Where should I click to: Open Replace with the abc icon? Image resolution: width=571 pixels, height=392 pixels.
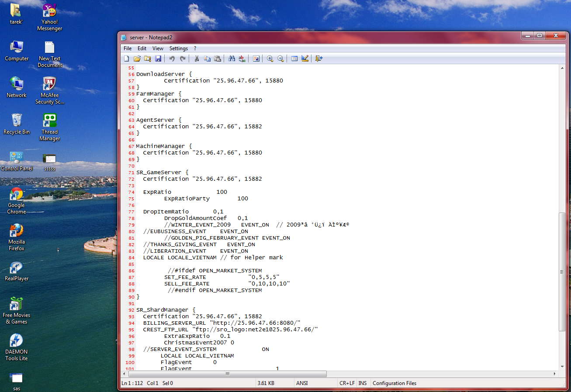coord(242,58)
